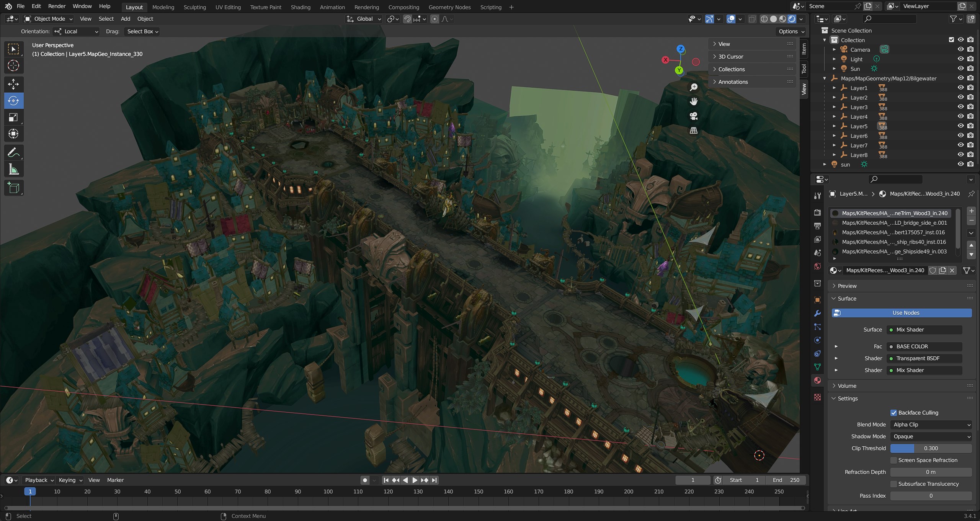Open the Render properties tab icon
This screenshot has width=980, height=521.
pyautogui.click(x=817, y=212)
